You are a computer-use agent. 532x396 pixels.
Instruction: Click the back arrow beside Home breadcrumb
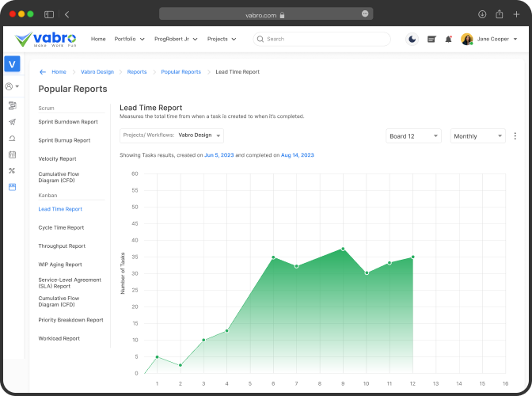point(43,72)
